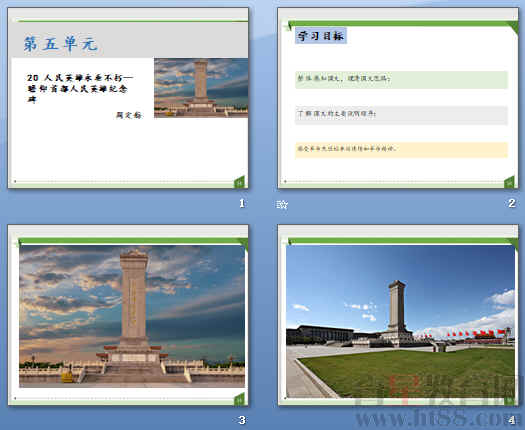Click the slide number 3 label
The image size is (525, 430).
pos(242,420)
